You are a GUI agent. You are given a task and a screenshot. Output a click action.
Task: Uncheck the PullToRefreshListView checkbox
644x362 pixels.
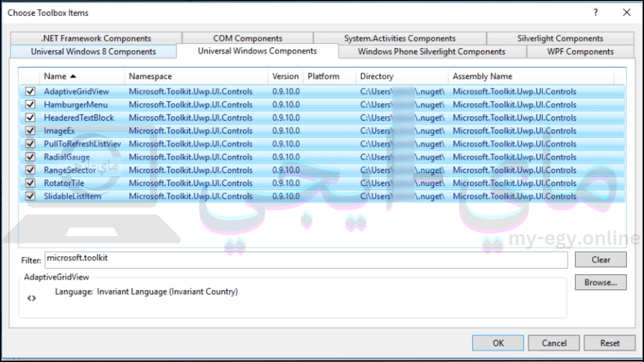tap(31, 144)
